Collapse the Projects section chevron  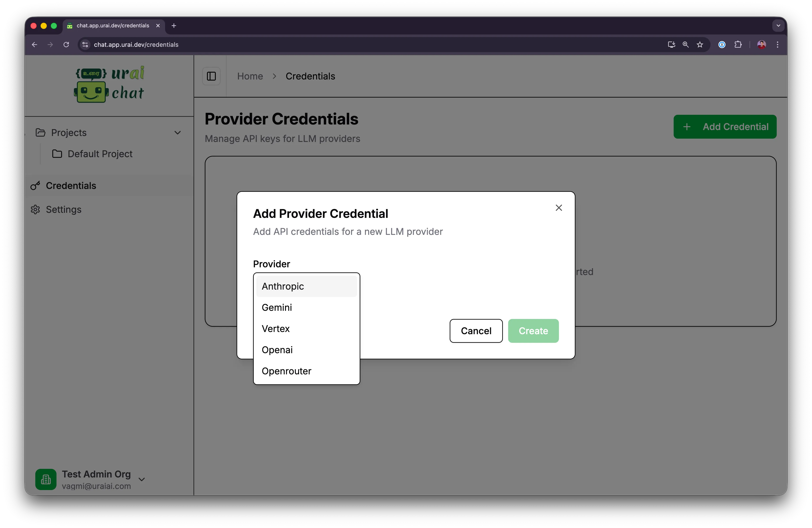177,132
